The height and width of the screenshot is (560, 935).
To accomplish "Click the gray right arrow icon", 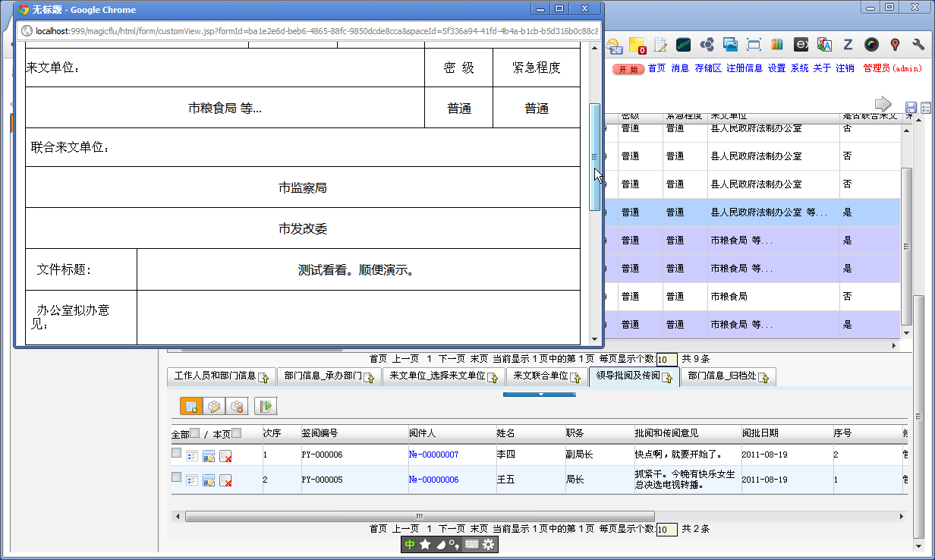I will click(883, 104).
